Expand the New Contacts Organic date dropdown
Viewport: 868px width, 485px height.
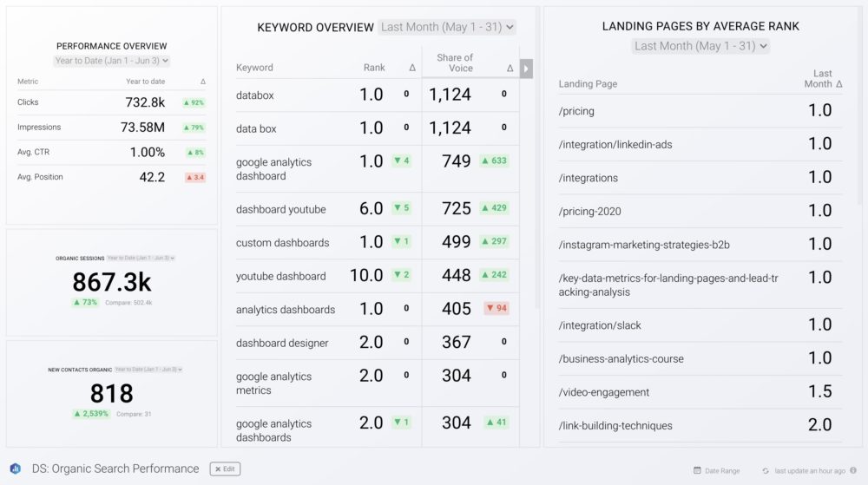pos(148,370)
